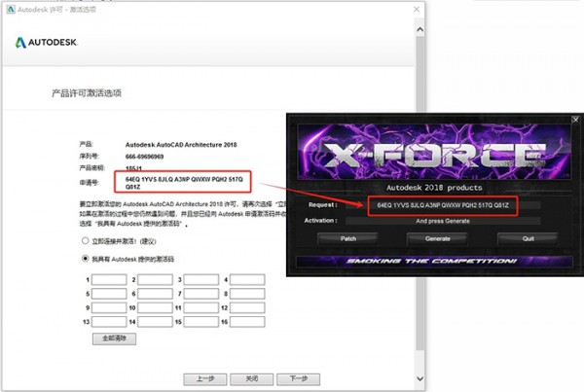The height and width of the screenshot is (392, 584).
Task: Click the Quit button in X-Force
Action: (528, 238)
